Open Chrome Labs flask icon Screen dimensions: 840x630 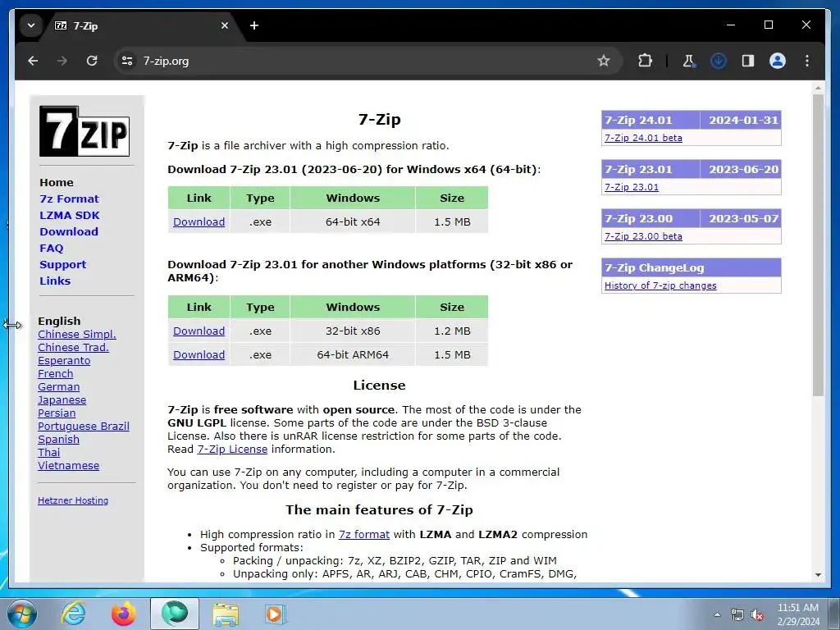[688, 61]
